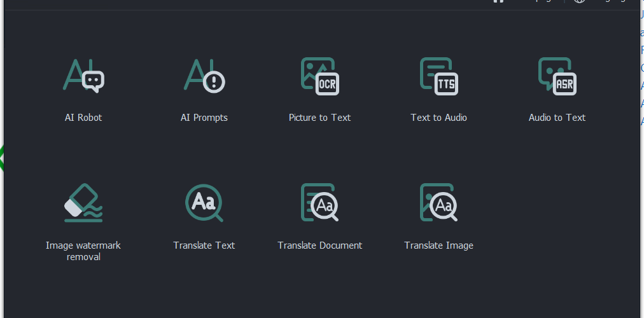This screenshot has width=644, height=318.
Task: Choose the Image watermark removal label
Action: click(83, 251)
